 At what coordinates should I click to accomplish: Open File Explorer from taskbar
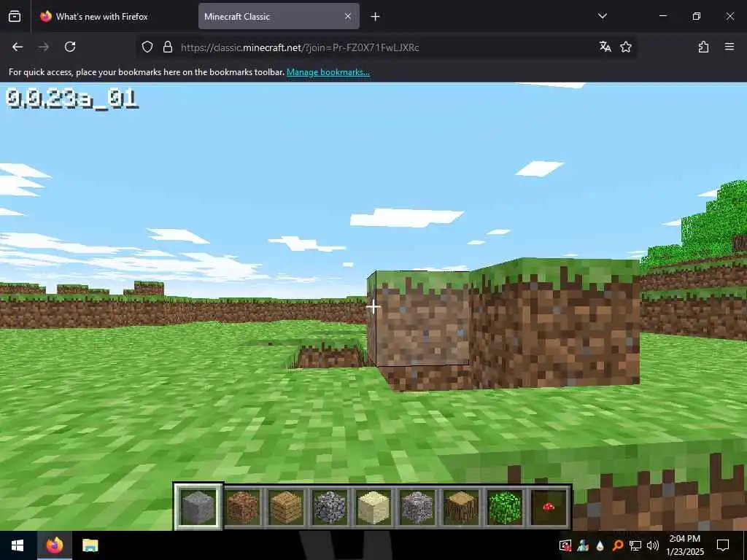[x=90, y=545]
